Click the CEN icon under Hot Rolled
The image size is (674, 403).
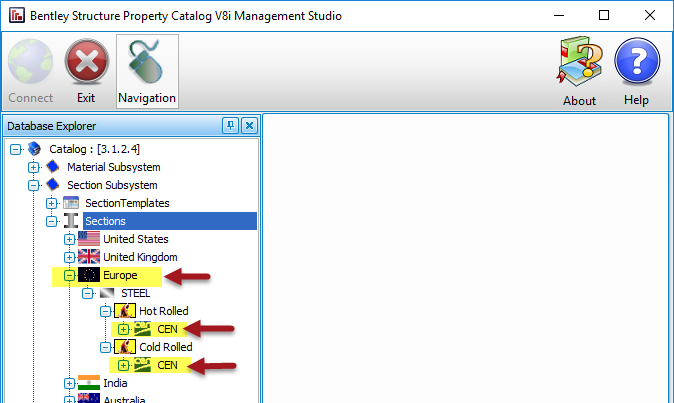point(142,329)
